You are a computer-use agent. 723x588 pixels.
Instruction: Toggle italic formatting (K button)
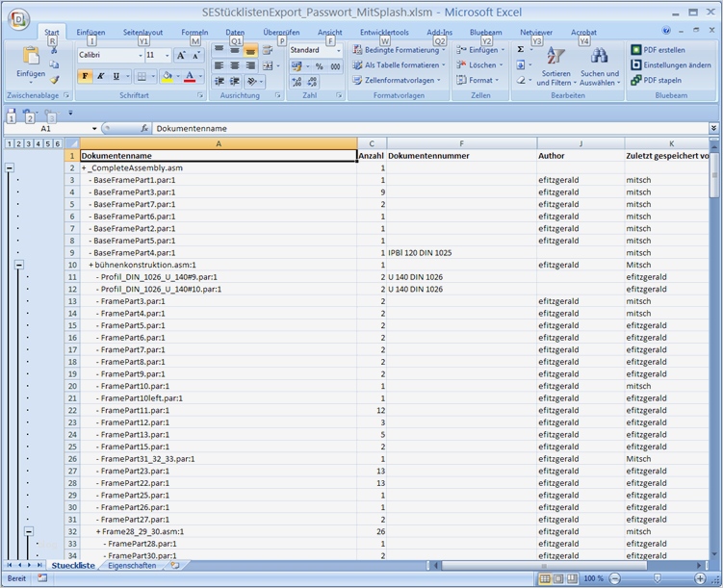[100, 77]
